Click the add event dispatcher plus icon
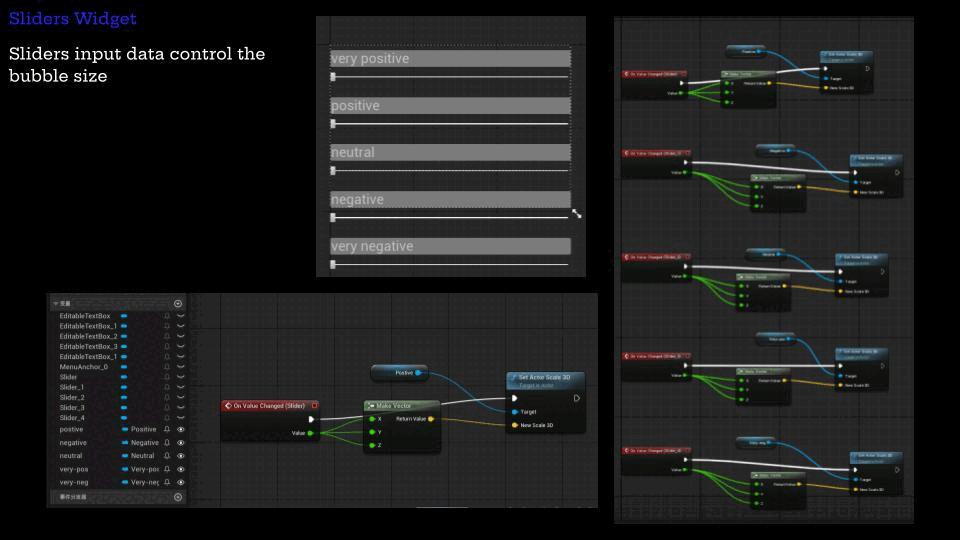This screenshot has width=960, height=540. point(178,496)
